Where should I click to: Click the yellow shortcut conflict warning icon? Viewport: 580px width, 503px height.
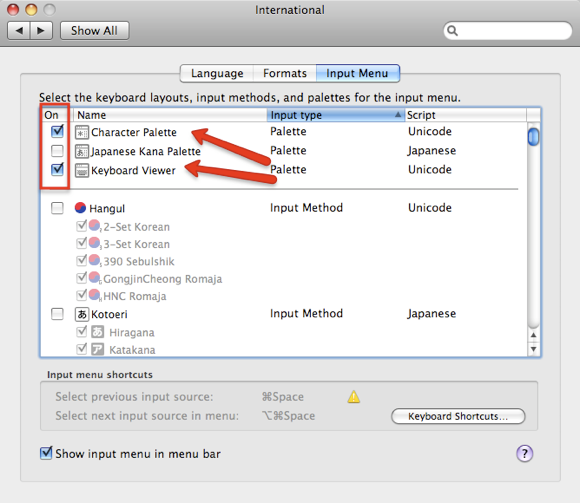click(x=354, y=396)
